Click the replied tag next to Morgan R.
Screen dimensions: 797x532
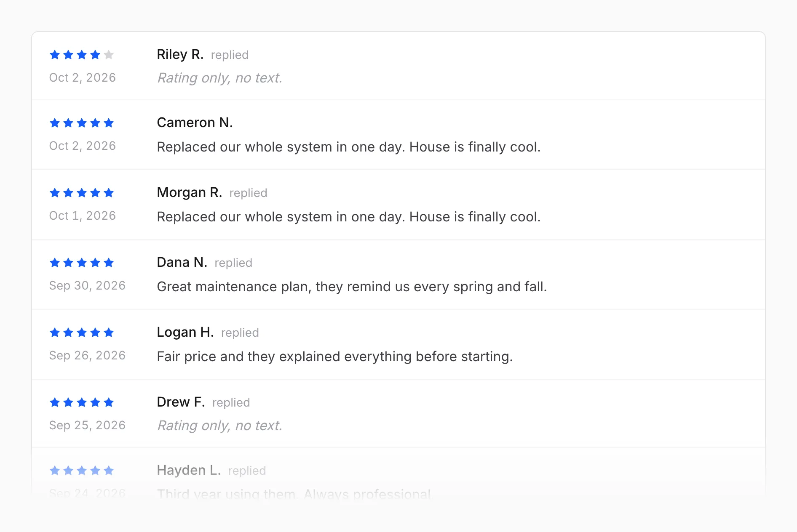pos(248,193)
